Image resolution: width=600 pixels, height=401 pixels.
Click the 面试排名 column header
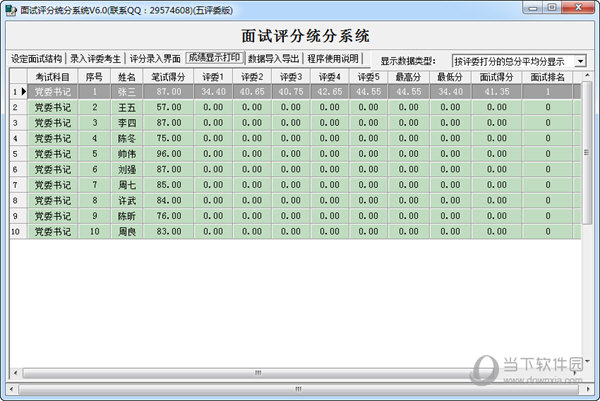click(x=547, y=77)
